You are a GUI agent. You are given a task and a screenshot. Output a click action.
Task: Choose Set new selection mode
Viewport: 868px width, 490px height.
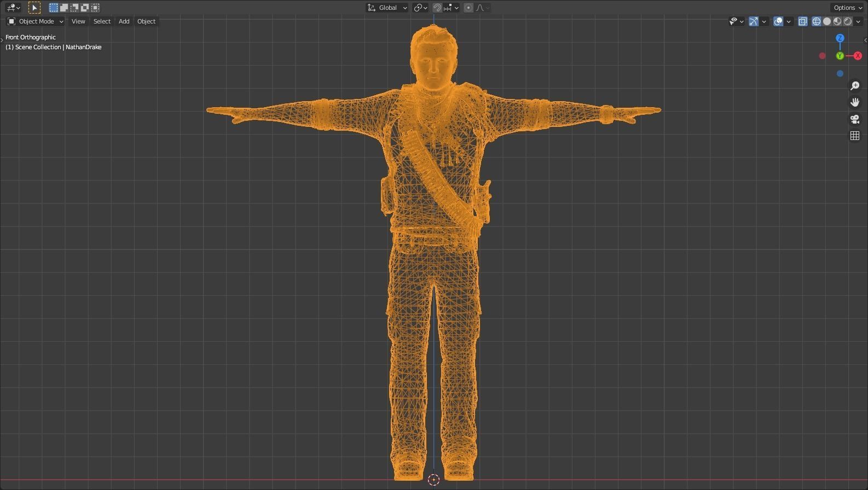[54, 8]
